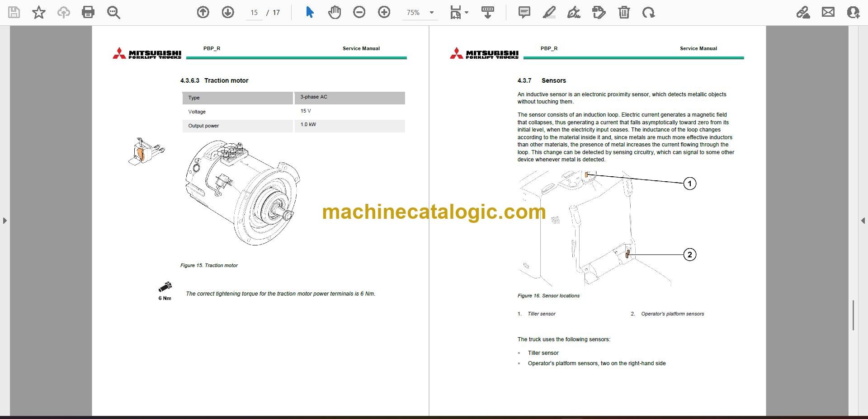Click the 'Figure 16. Sensor locations' caption

click(548, 296)
